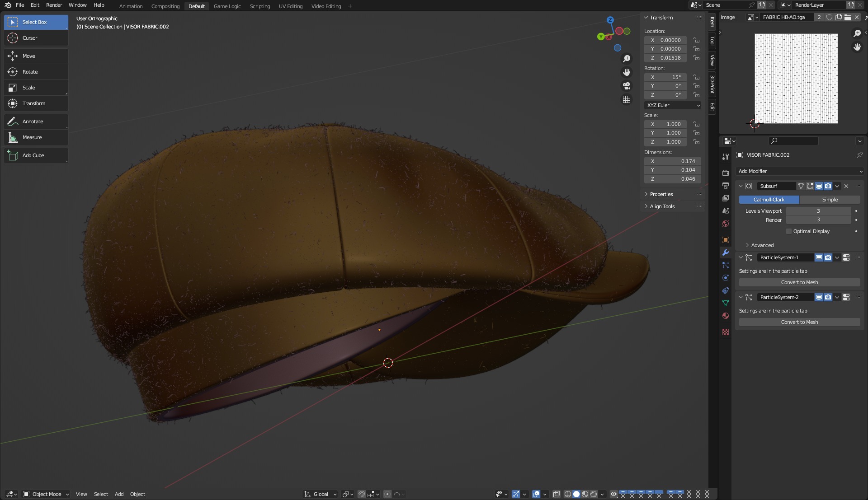Toggle Subsurf render camera icon

click(x=828, y=186)
